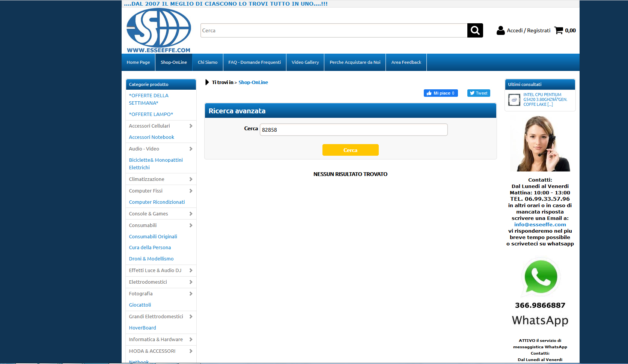
Task: Open the shopping cart icon
Action: (559, 30)
